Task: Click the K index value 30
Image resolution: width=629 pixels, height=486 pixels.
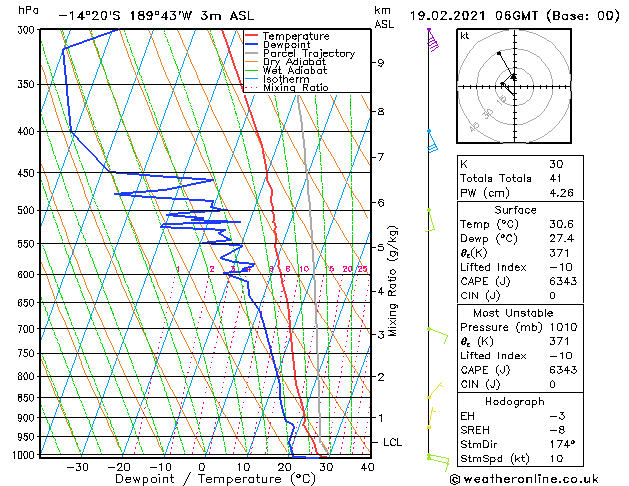Action: [556, 164]
